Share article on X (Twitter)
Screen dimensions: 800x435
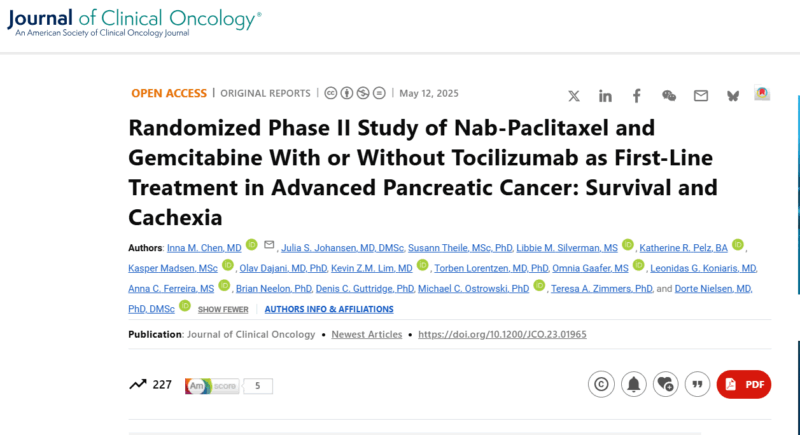[x=574, y=96]
